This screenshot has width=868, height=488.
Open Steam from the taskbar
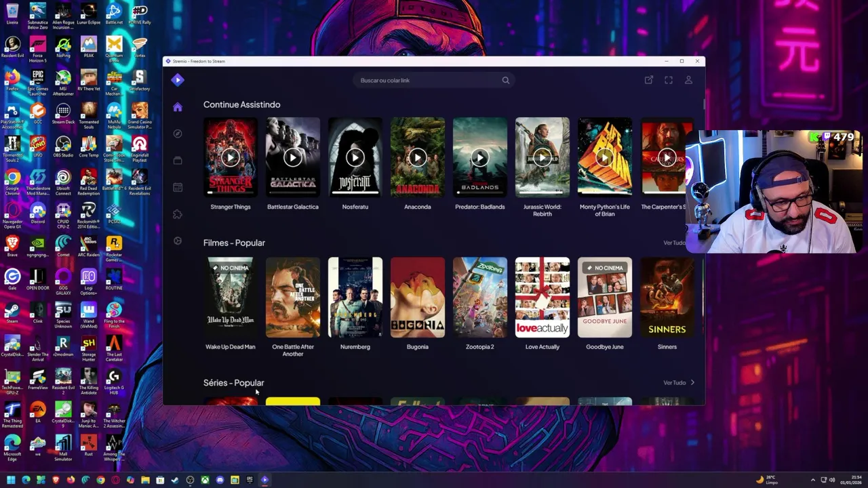pos(175,480)
